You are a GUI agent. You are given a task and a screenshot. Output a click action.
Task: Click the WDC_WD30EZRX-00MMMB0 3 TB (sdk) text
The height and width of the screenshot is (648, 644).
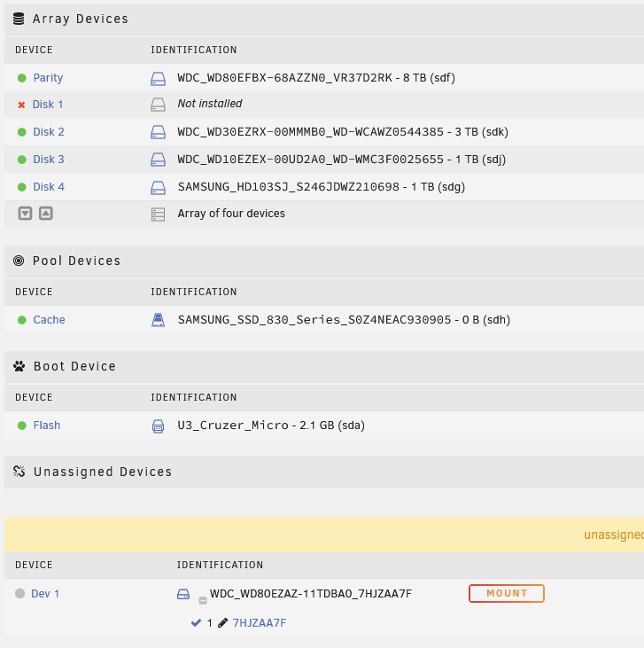coord(343,132)
